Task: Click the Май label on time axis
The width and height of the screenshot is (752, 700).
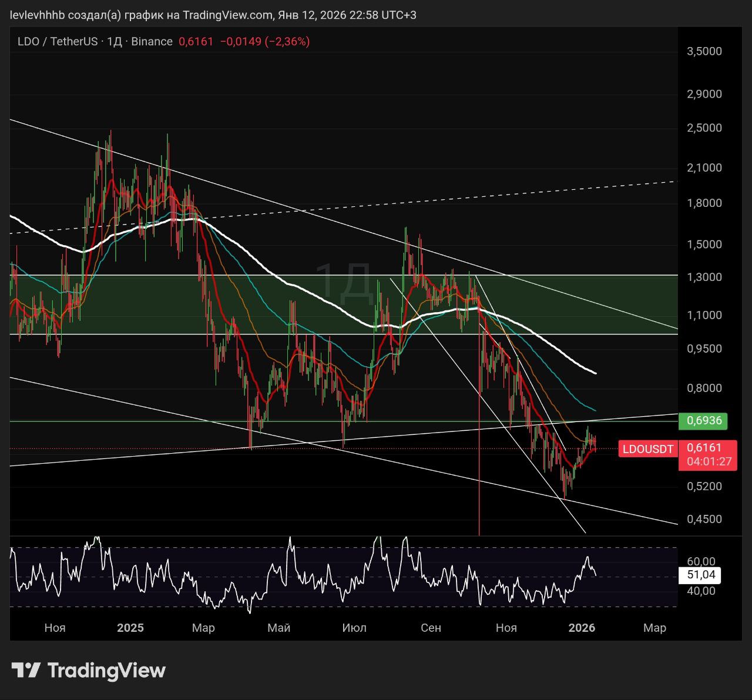Action: point(278,628)
